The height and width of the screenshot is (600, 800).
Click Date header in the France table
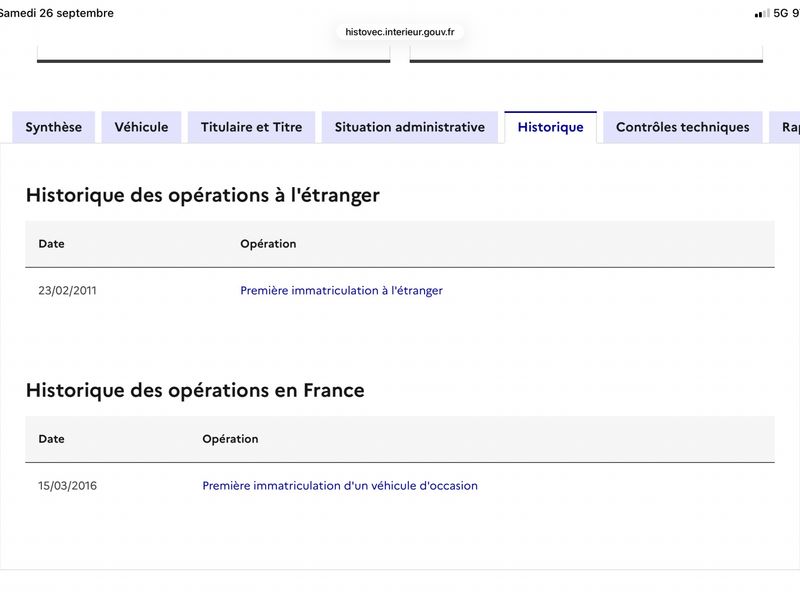click(52, 439)
